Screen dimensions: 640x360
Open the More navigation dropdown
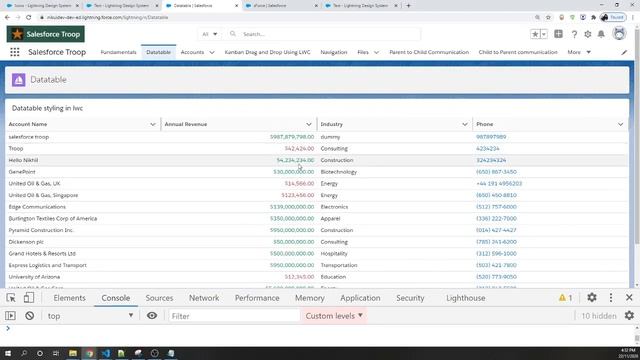[x=579, y=52]
